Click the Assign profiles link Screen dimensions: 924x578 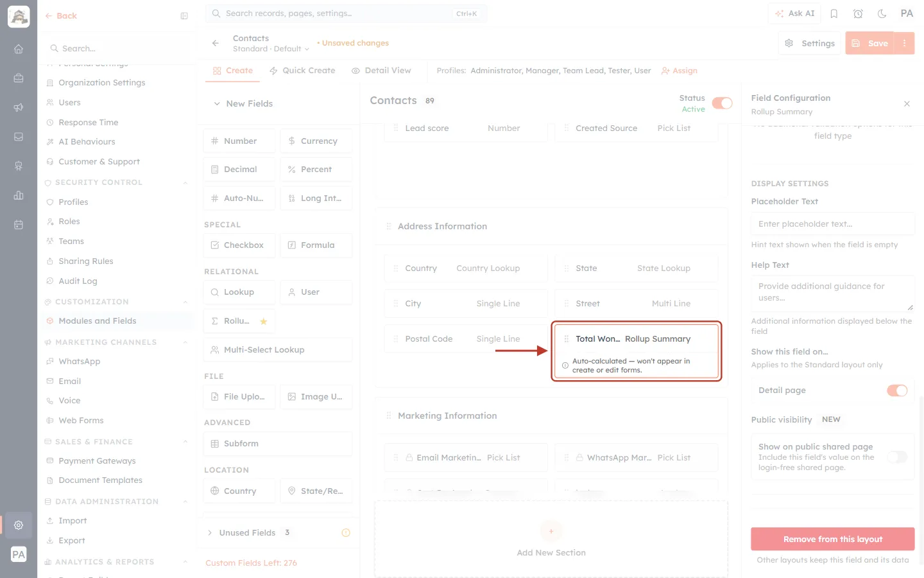tap(680, 71)
